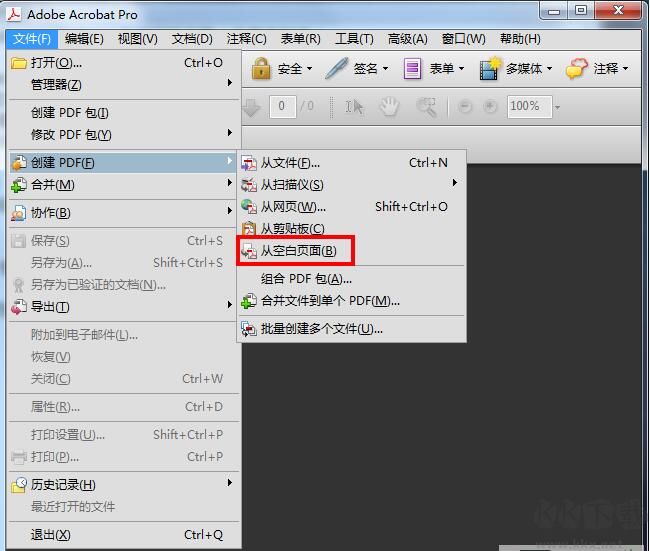Select 从文件(F)... menu entry

pyautogui.click(x=352, y=163)
